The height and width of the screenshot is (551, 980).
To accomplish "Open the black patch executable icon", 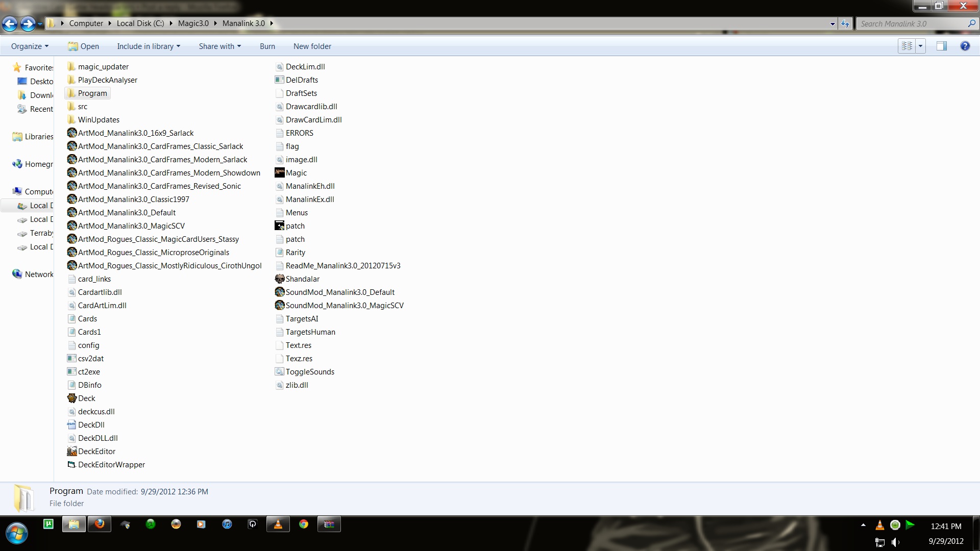I will click(x=280, y=226).
